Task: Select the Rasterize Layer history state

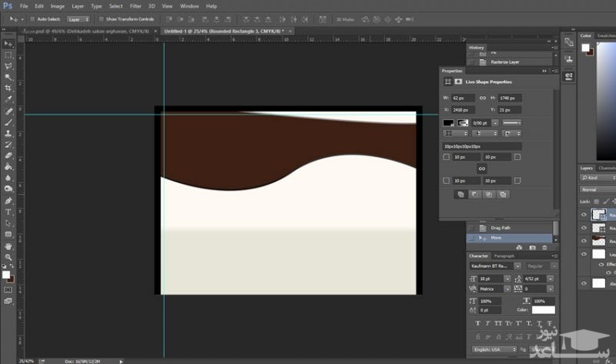Action: pos(504,62)
